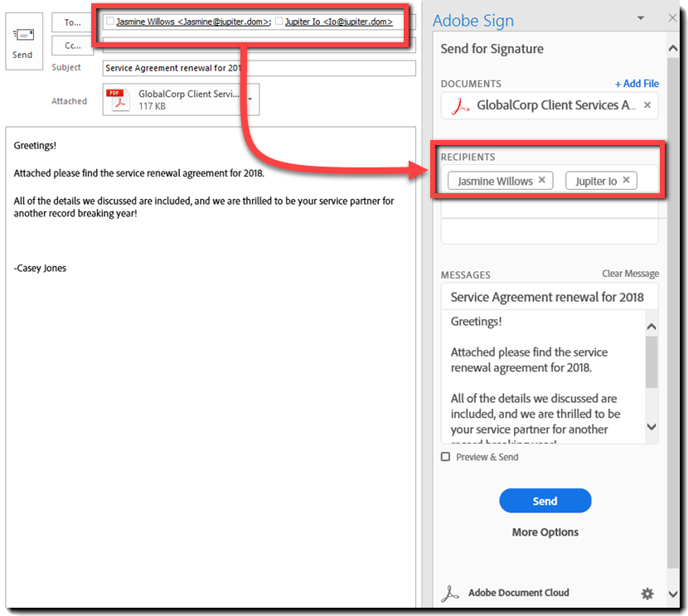Click the message box scroll down arrow

(652, 427)
